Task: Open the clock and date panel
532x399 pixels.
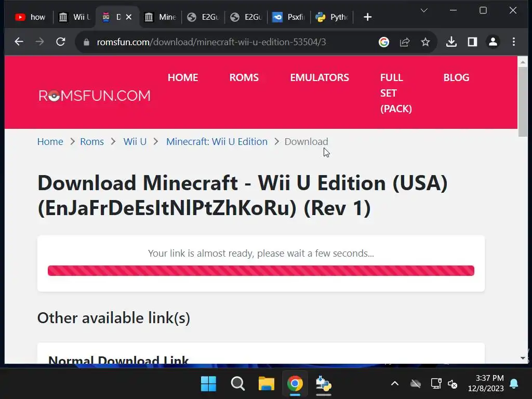Action: click(x=486, y=383)
